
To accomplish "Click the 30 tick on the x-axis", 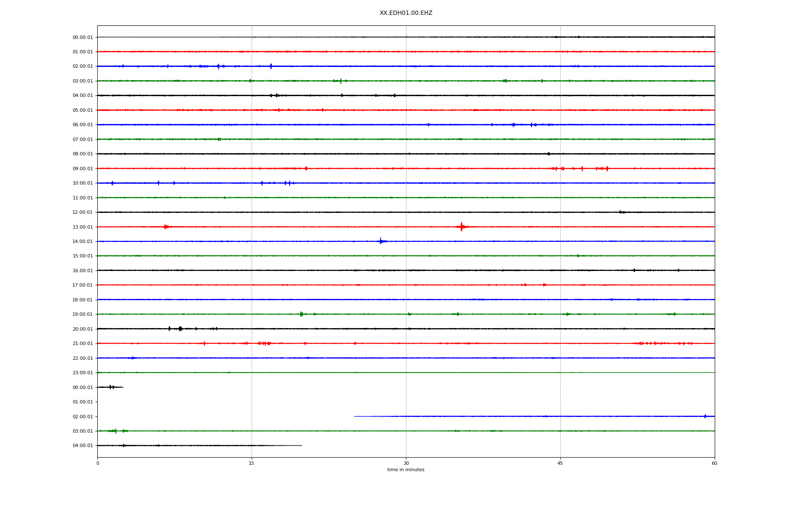I will (x=406, y=463).
